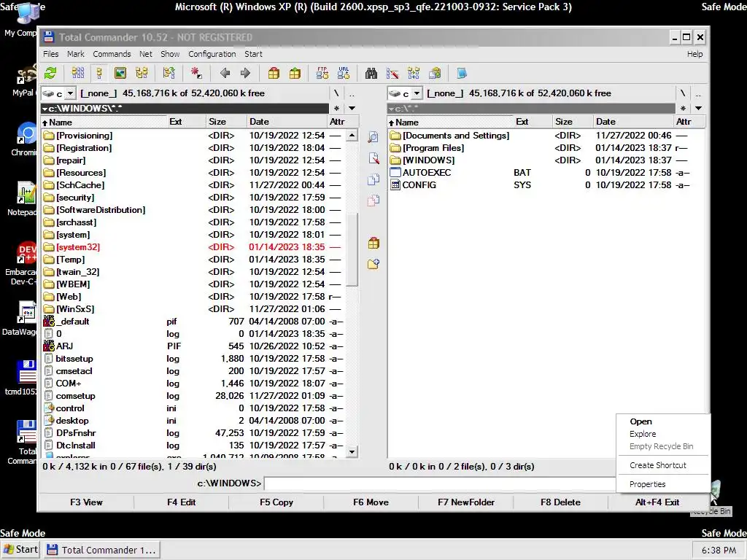The width and height of the screenshot is (747, 560).
Task: Sort left panel by Date column header
Action: point(287,122)
